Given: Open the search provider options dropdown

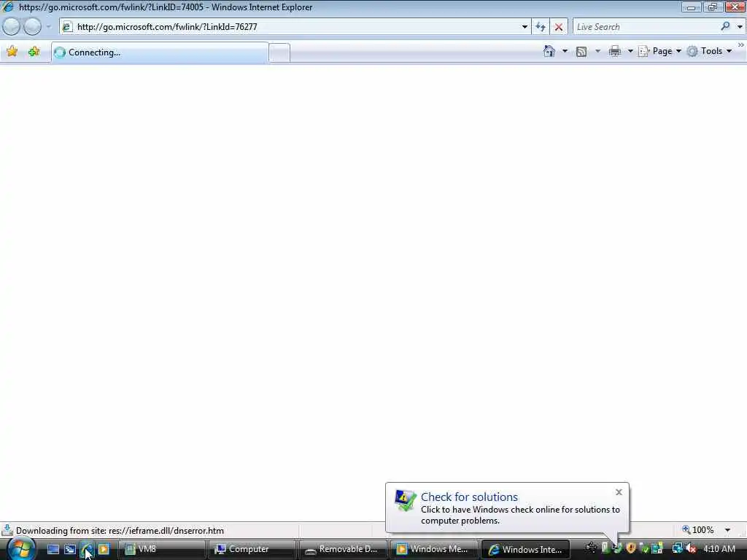Looking at the screenshot, I should (740, 27).
